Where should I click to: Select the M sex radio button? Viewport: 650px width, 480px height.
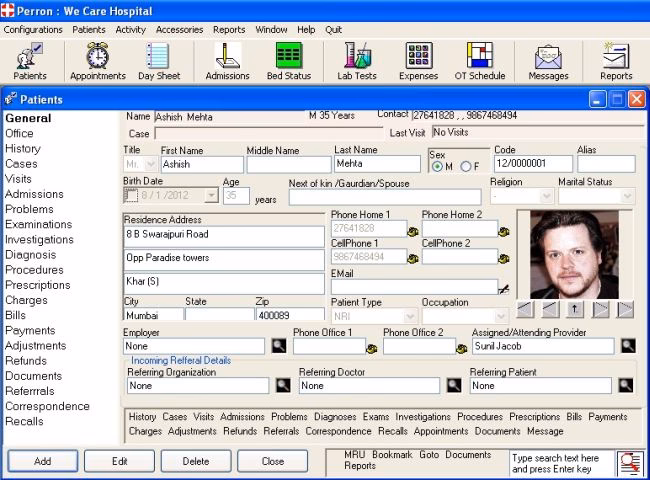click(x=437, y=166)
